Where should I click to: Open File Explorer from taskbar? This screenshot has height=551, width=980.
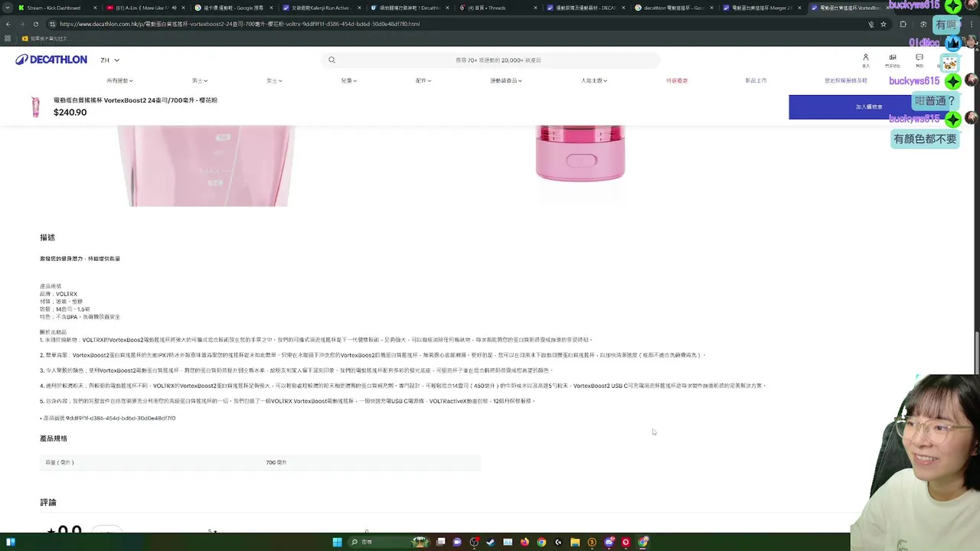575,542
